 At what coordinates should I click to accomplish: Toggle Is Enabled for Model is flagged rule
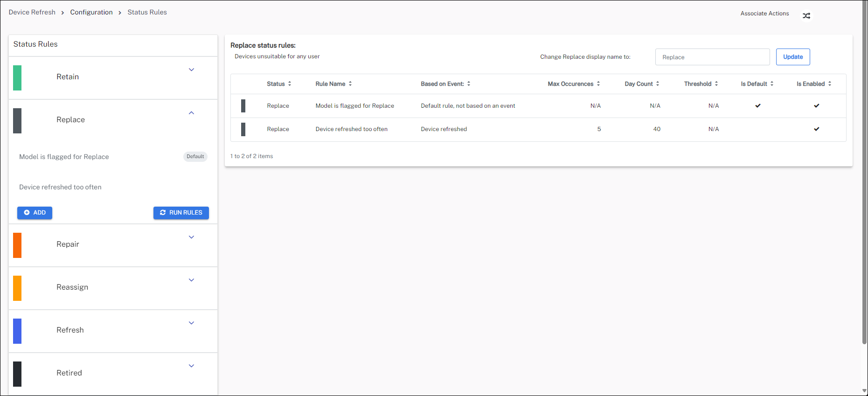[x=816, y=106]
